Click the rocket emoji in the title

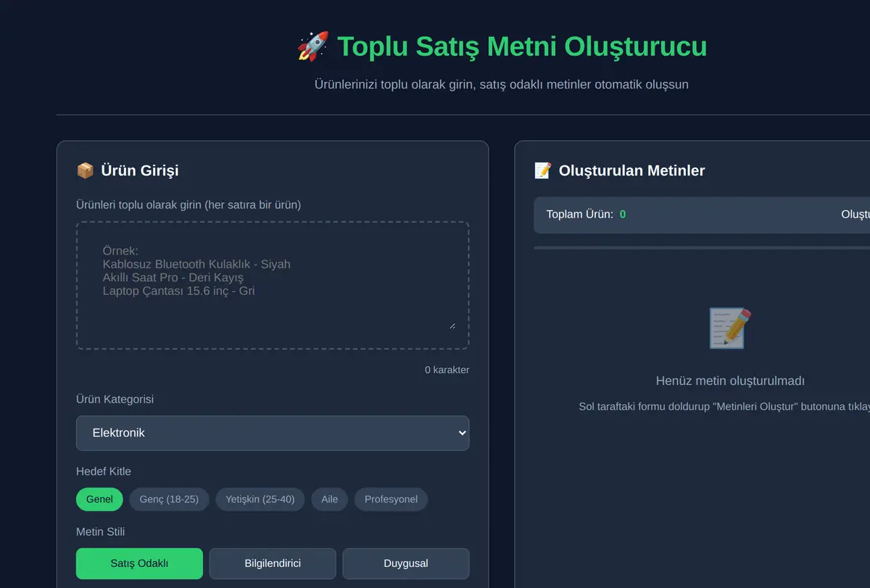(313, 46)
